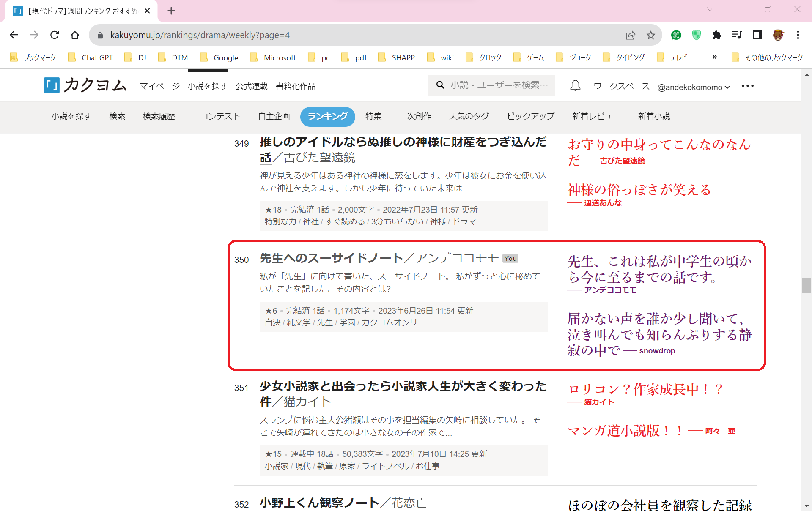Expand the @andekokomomo account dropdown
Viewport: 812px width, 511px height.
694,87
